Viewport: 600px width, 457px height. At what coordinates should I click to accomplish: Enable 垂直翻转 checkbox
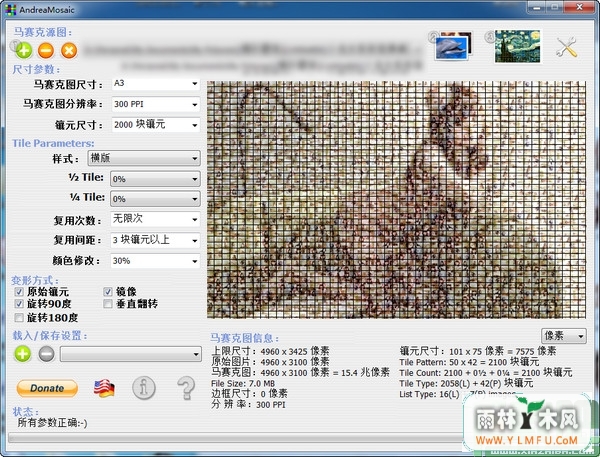tap(108, 304)
